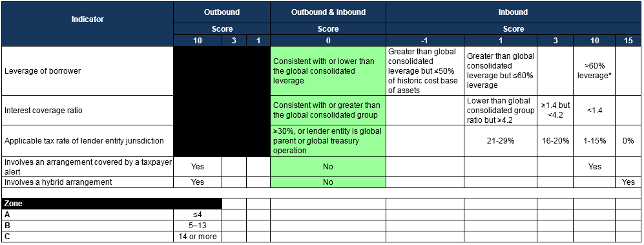Click the Zone black header cell
The height and width of the screenshot is (245, 644).
pyautogui.click(x=112, y=204)
